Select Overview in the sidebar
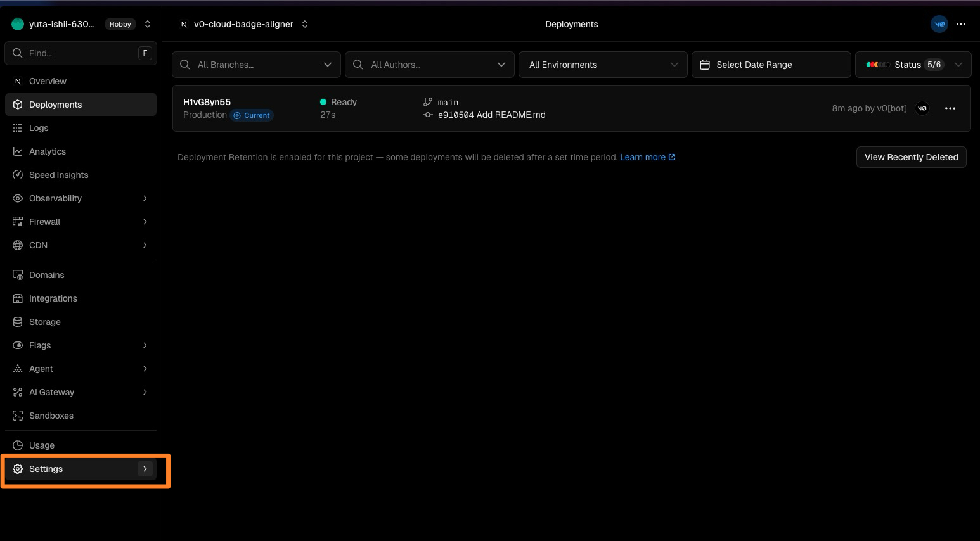The image size is (980, 541). click(48, 81)
